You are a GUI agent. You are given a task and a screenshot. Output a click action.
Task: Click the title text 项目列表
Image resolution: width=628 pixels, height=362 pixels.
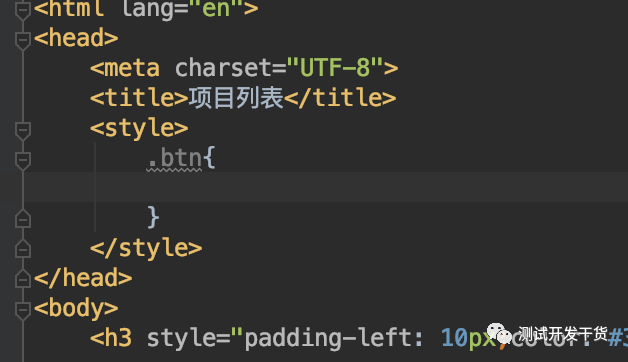[x=236, y=98]
